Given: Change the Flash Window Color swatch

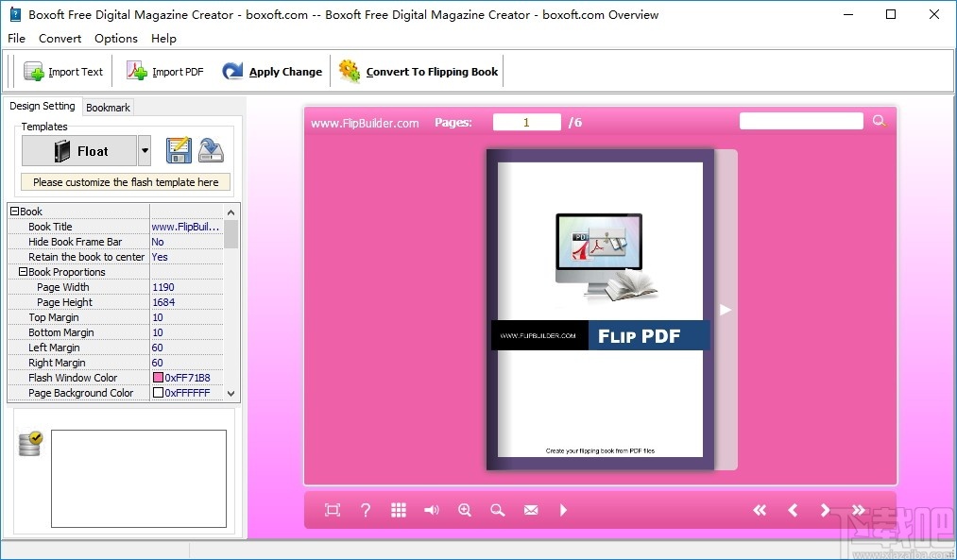Looking at the screenshot, I should (159, 378).
